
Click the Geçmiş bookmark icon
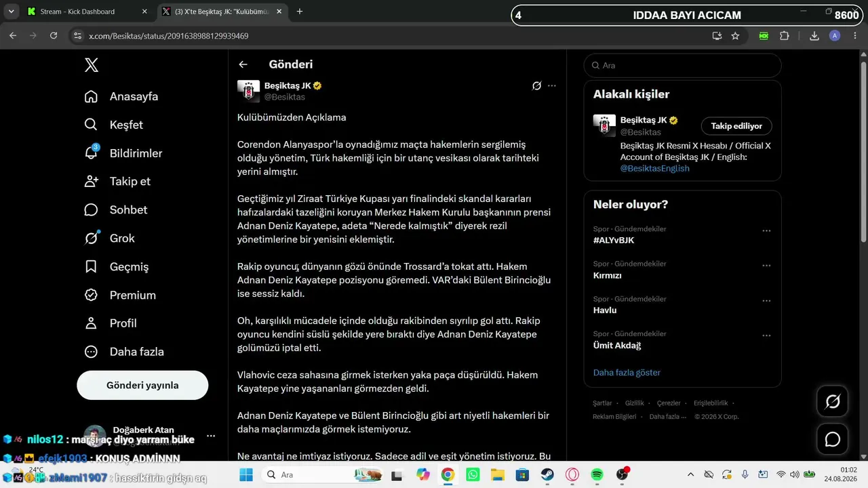coord(91,267)
